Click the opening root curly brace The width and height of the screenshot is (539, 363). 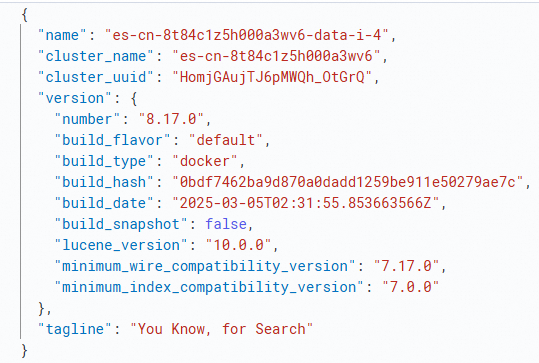tap(24, 15)
